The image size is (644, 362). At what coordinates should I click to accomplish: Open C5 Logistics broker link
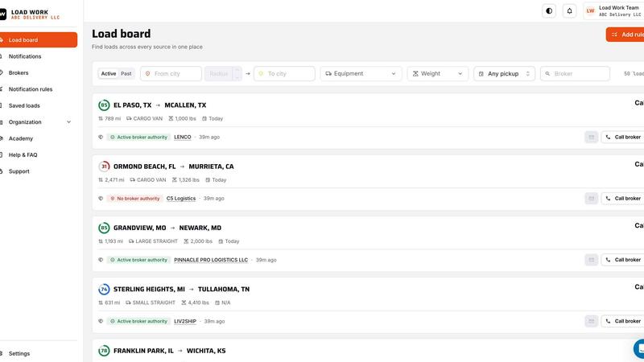[180, 198]
